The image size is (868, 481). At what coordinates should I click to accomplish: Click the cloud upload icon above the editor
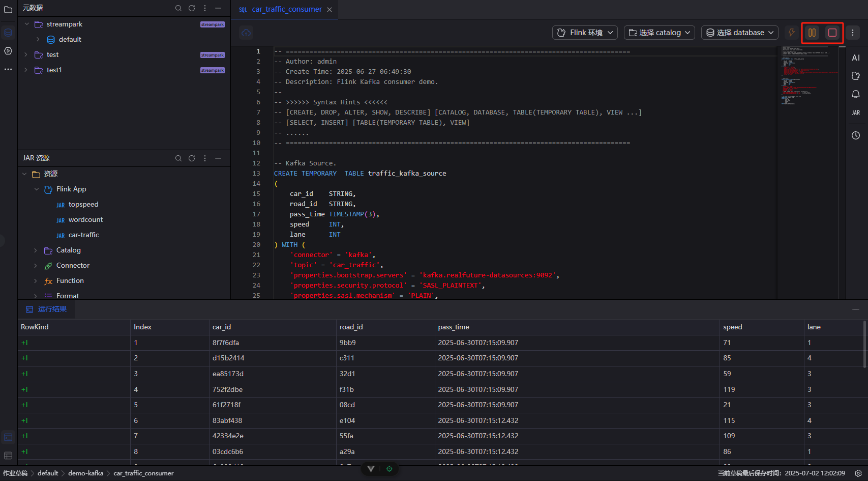[x=246, y=33]
